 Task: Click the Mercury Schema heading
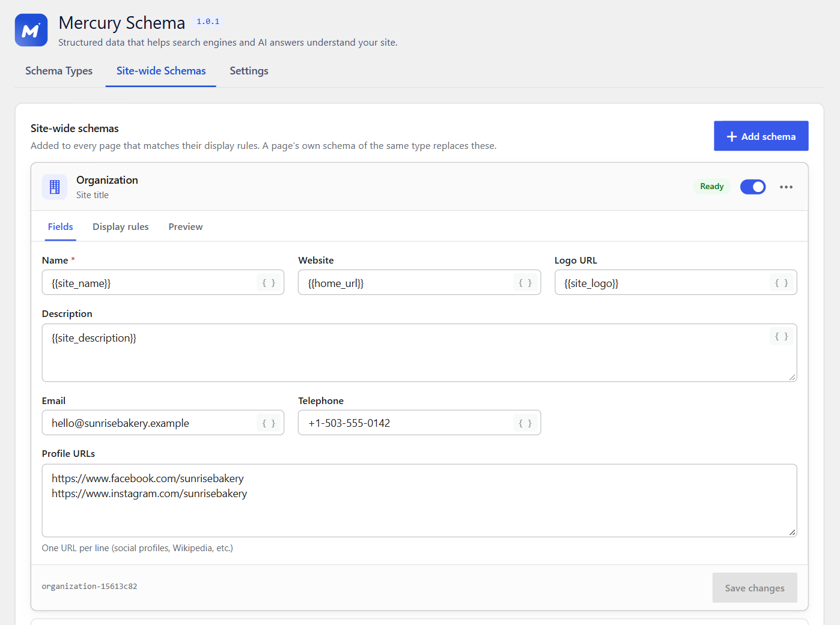[122, 23]
